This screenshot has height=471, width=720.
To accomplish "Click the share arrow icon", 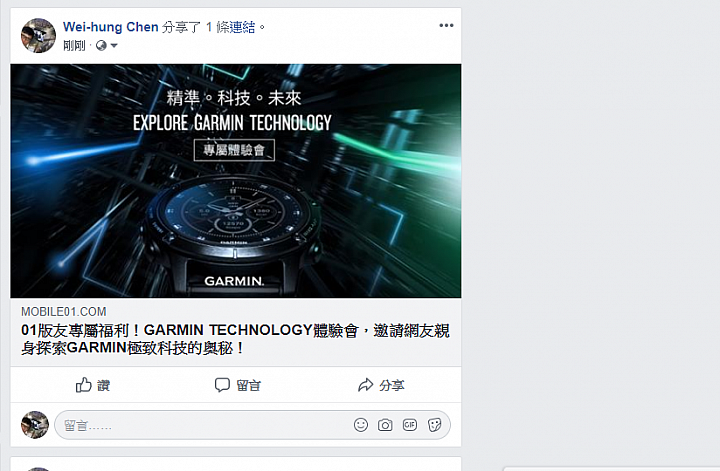I will [x=366, y=385].
